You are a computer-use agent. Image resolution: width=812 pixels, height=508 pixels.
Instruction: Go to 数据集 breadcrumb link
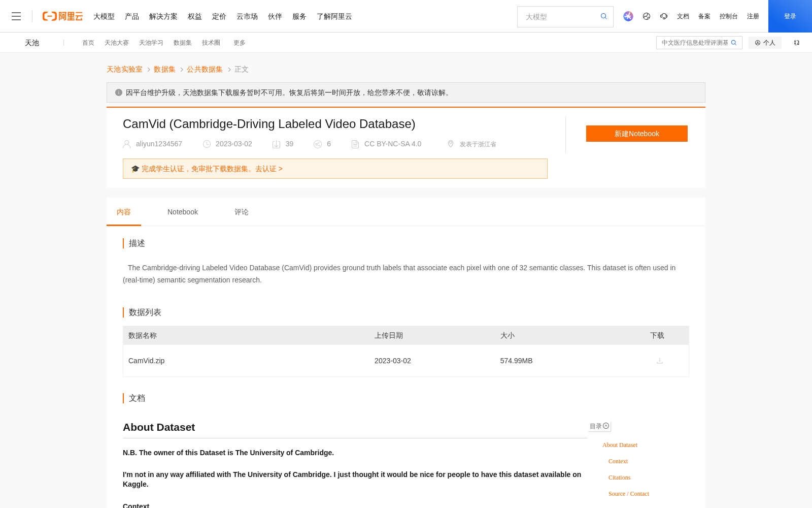point(164,69)
